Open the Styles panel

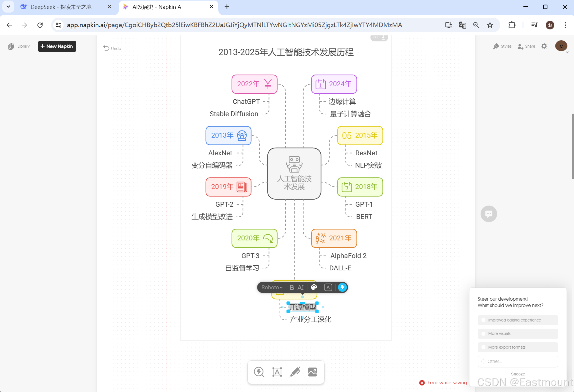click(x=502, y=46)
